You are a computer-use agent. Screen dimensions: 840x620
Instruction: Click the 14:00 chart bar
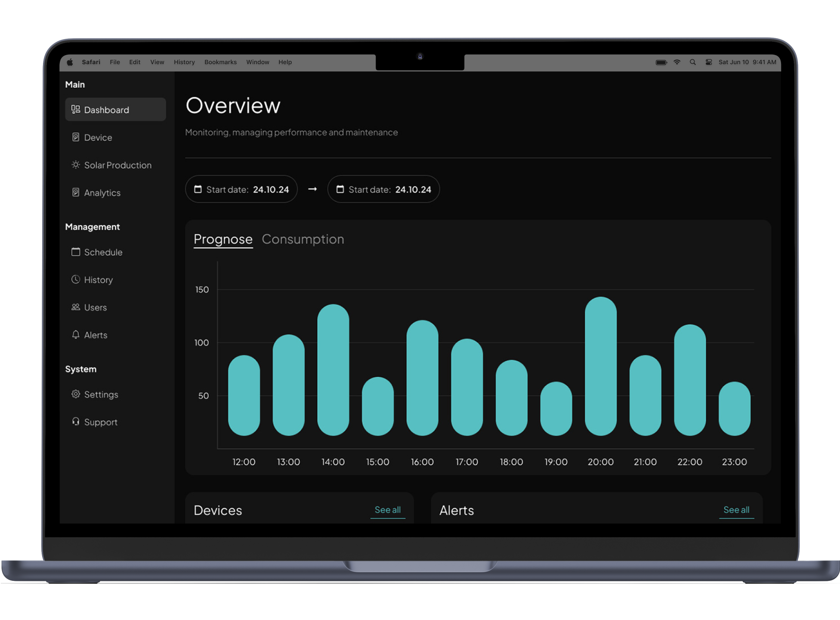(333, 370)
